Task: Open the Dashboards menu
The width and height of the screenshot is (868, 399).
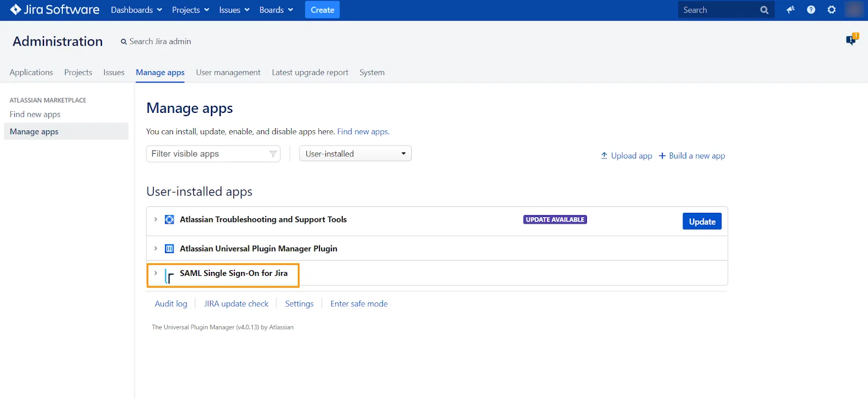Action: 136,10
